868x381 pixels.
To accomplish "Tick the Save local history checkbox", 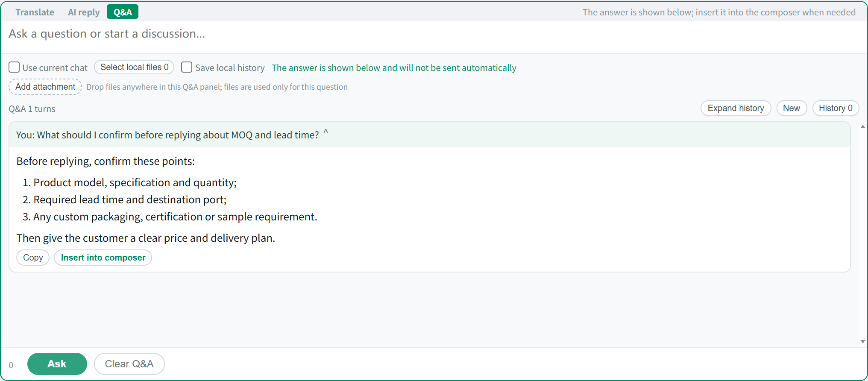I will point(187,67).
